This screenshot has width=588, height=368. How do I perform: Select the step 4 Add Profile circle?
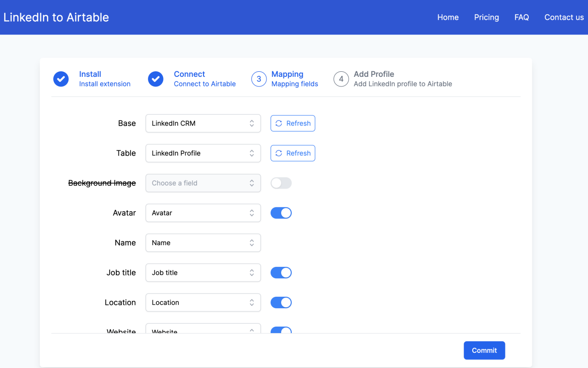341,79
